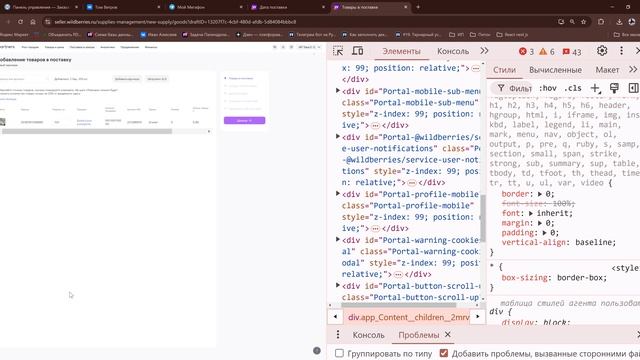Reload the page using browser refresh icon

pos(20,22)
